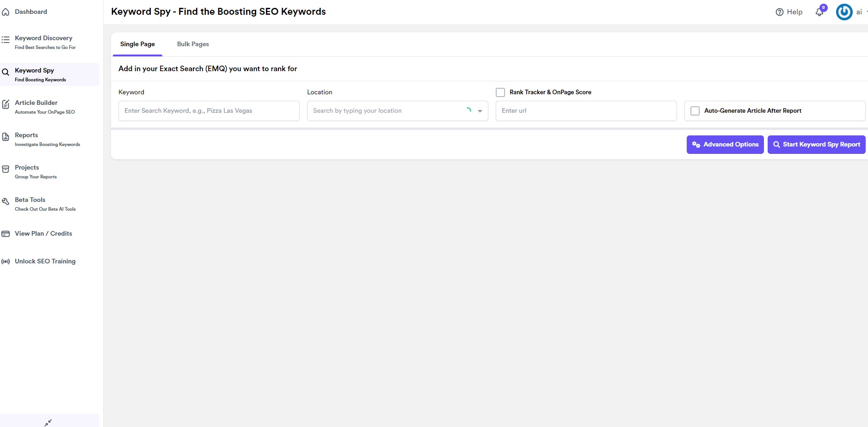Image resolution: width=868 pixels, height=427 pixels.
Task: Check Auto-Generate Article After Report
Action: click(x=695, y=111)
